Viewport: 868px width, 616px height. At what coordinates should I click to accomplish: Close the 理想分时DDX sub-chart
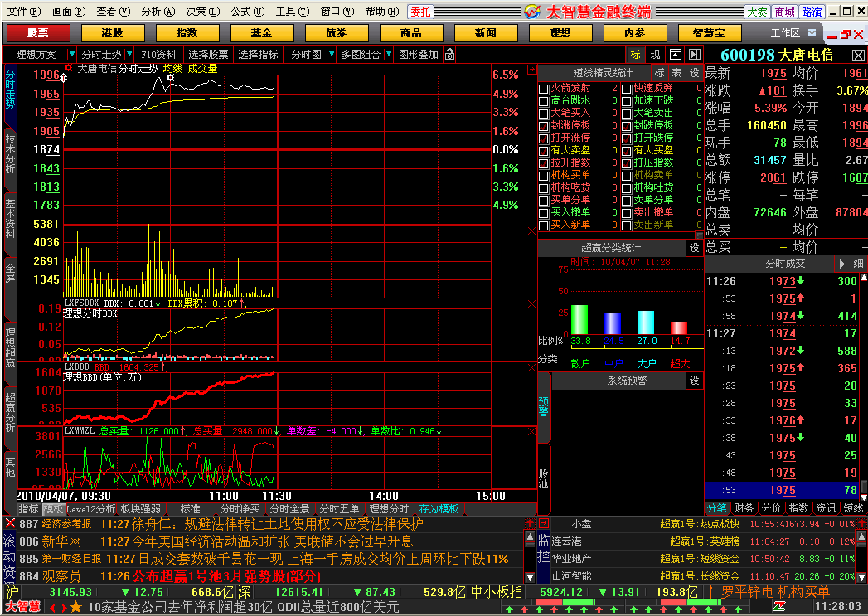(x=531, y=303)
